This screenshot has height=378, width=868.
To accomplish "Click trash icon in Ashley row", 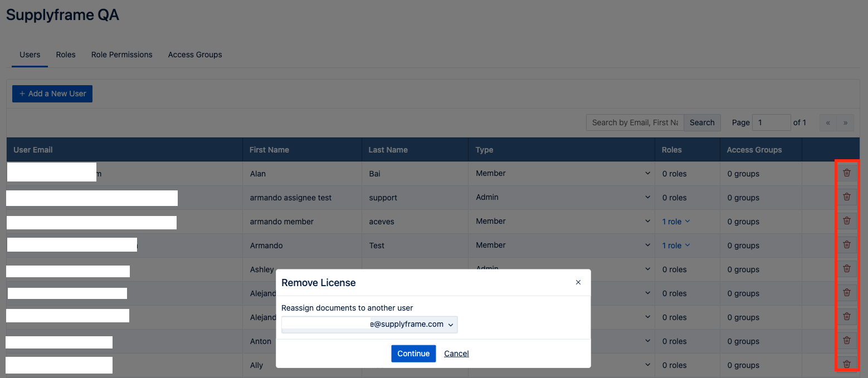I will click(846, 269).
